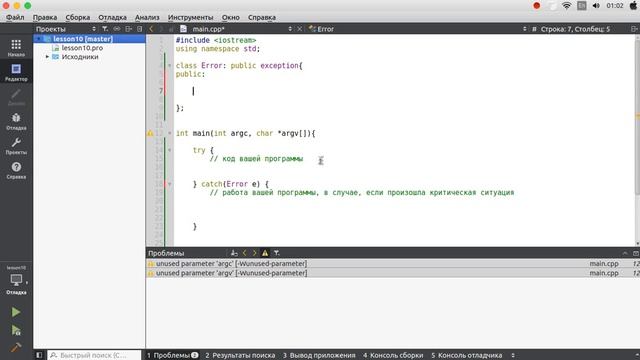Open the Файл menu
Image resolution: width=640 pixels, height=360 pixels.
pos(15,18)
